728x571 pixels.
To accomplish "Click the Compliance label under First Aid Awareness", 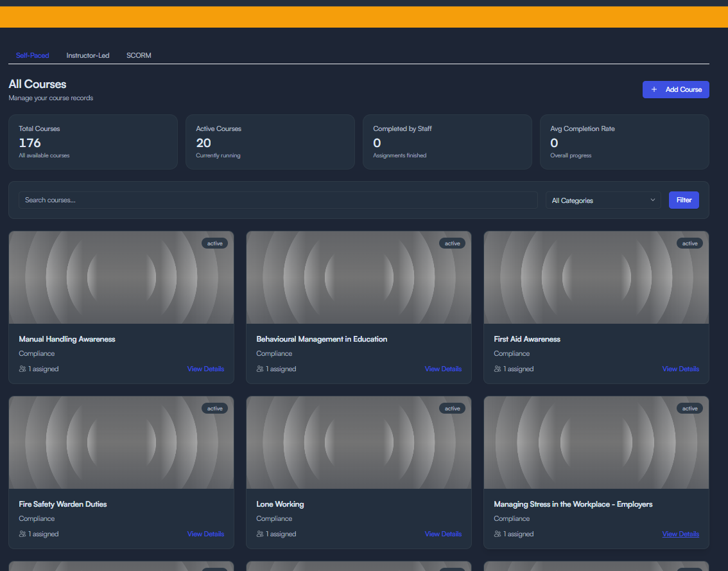I will 512,353.
